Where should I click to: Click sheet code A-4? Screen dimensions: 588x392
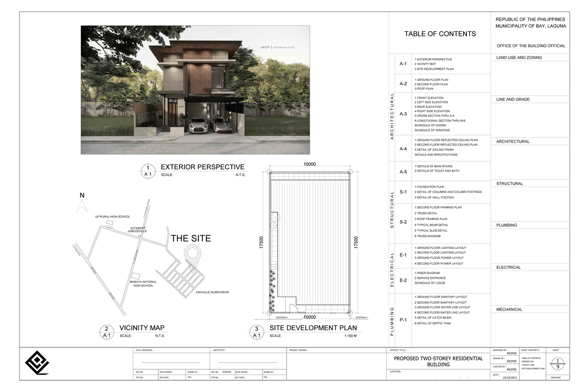click(x=403, y=148)
